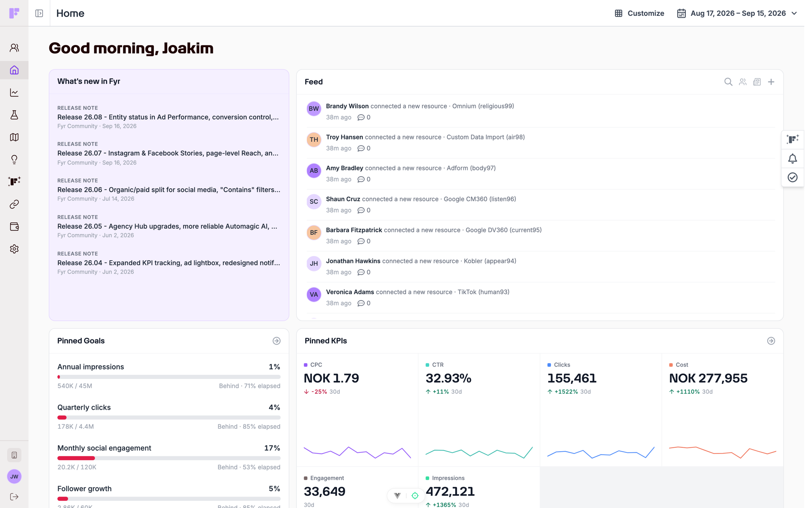Click Troy Hansen's TH avatar
The width and height of the screenshot is (812, 508).
pos(314,140)
